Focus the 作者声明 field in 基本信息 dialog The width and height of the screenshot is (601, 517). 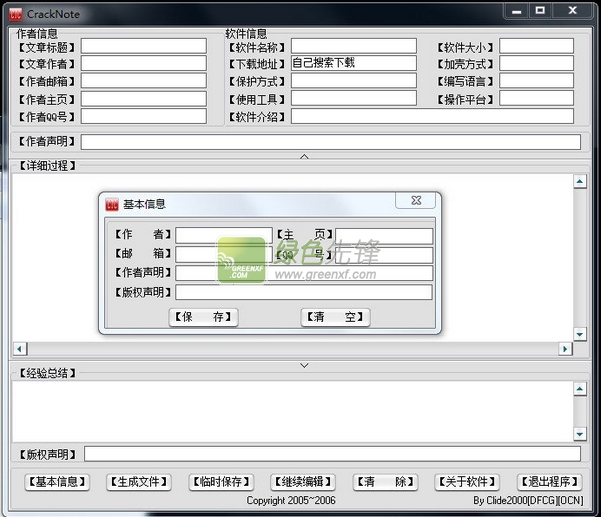(x=304, y=273)
